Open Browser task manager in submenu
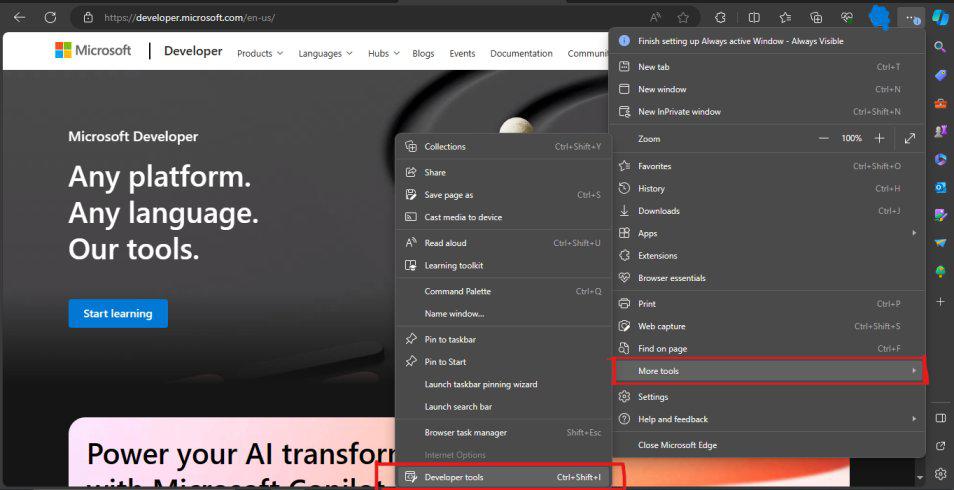The image size is (954, 490). click(x=503, y=433)
